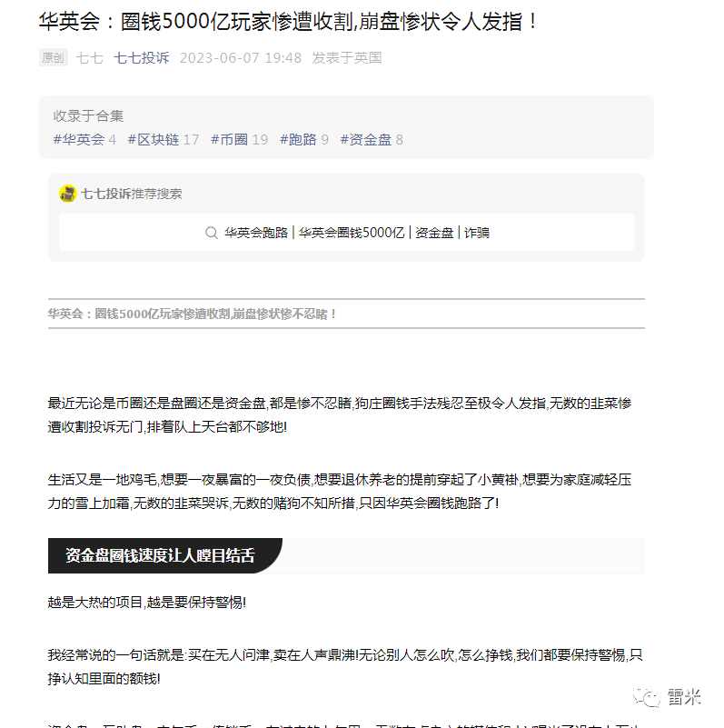Viewport: 724px width, 728px height.
Task: Click the 发表于英国 location text
Action: click(347, 58)
